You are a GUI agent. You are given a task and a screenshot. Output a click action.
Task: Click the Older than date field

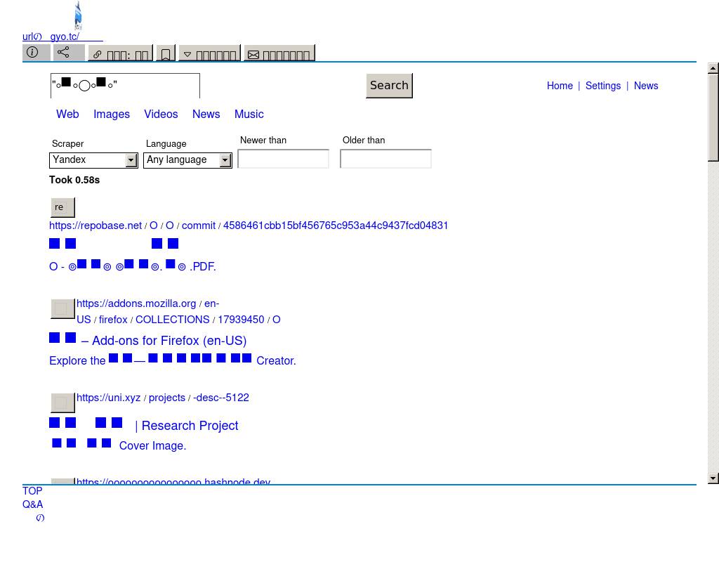[385, 159]
